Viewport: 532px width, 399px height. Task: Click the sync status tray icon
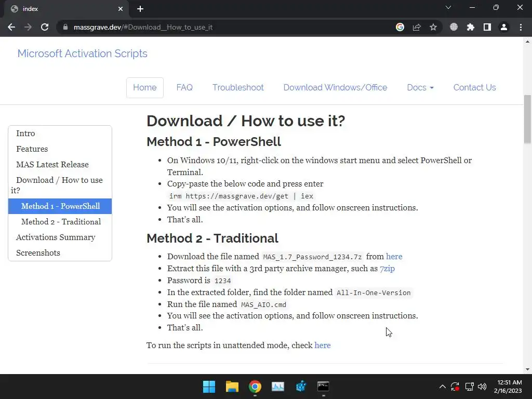455,387
